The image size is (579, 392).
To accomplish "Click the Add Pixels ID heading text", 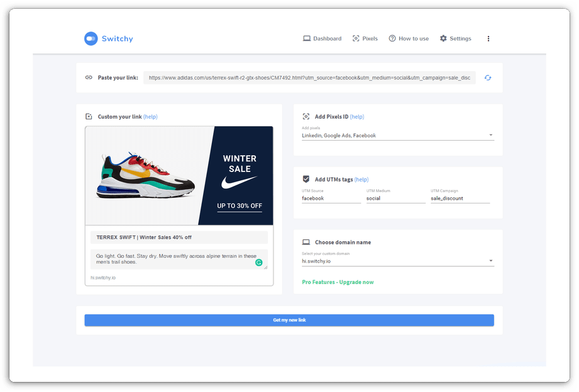I will click(x=331, y=117).
